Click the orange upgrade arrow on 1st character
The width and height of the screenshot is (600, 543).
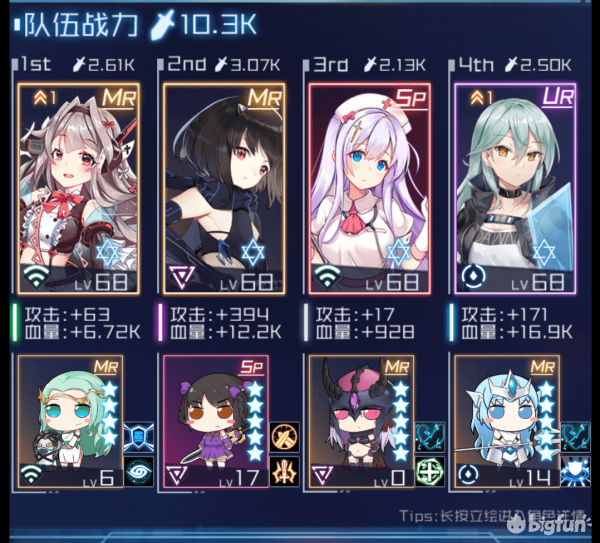(x=40, y=98)
